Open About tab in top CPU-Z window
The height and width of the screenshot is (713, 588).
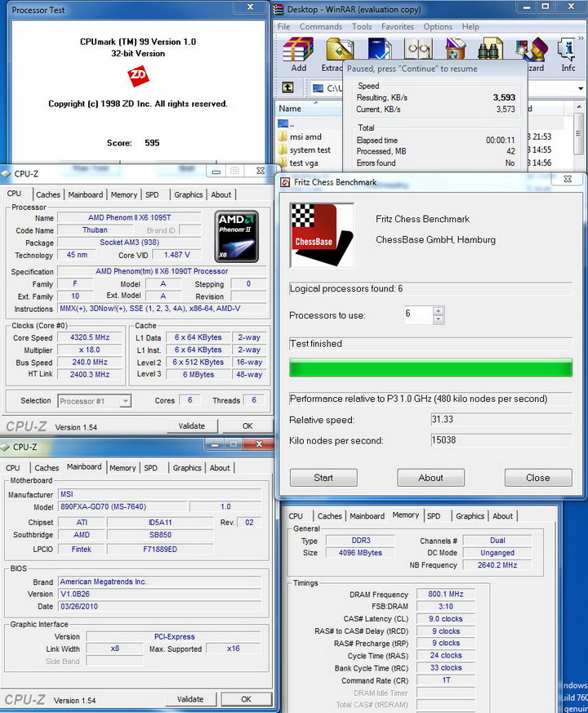click(221, 194)
